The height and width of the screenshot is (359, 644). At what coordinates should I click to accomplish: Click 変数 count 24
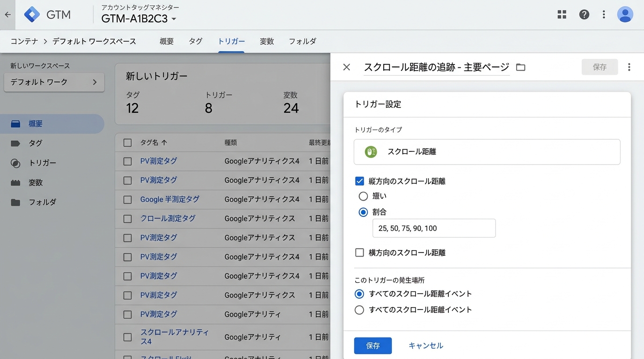(291, 108)
